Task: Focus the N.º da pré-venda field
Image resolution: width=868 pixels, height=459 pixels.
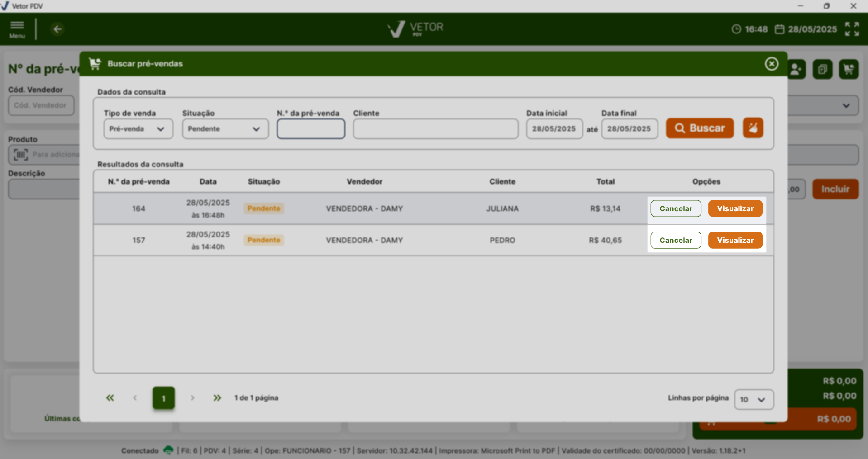Action: coord(311,129)
